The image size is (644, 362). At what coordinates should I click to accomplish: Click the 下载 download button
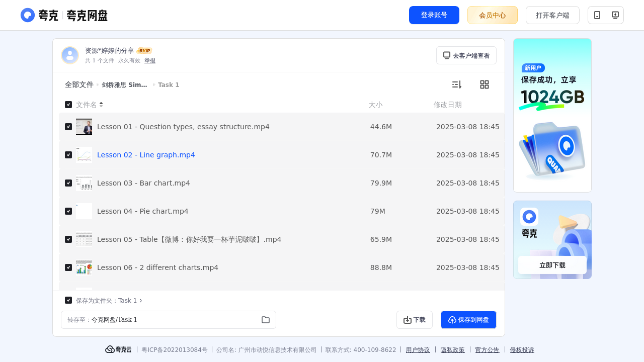coord(415,320)
